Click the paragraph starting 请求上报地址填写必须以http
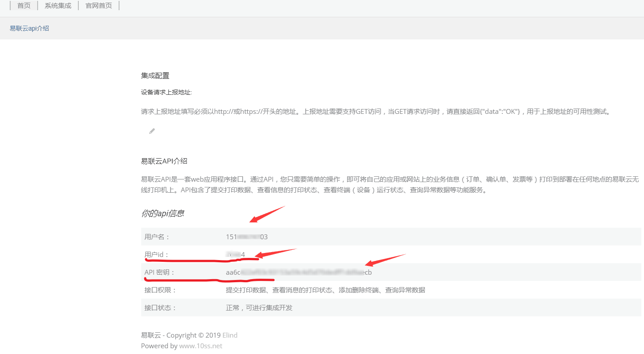This screenshot has width=644, height=354. [x=377, y=112]
